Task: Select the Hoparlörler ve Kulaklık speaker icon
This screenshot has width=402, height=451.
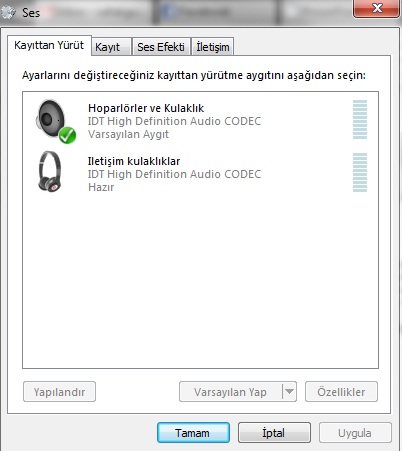Action: [51, 119]
